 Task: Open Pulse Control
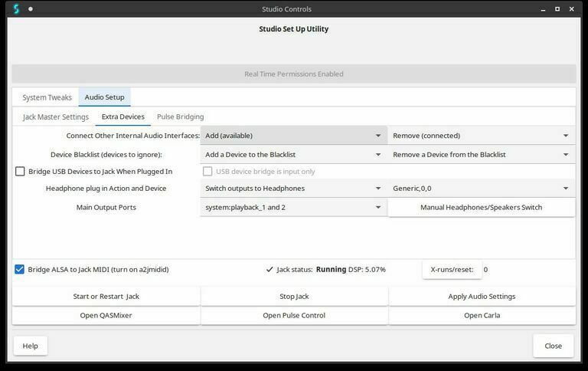294,315
